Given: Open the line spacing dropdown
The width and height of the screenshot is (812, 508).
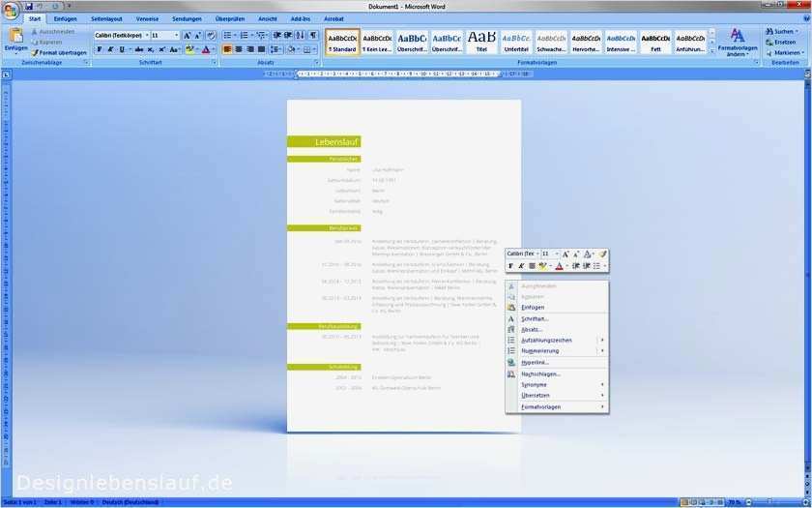Looking at the screenshot, I should 276,49.
